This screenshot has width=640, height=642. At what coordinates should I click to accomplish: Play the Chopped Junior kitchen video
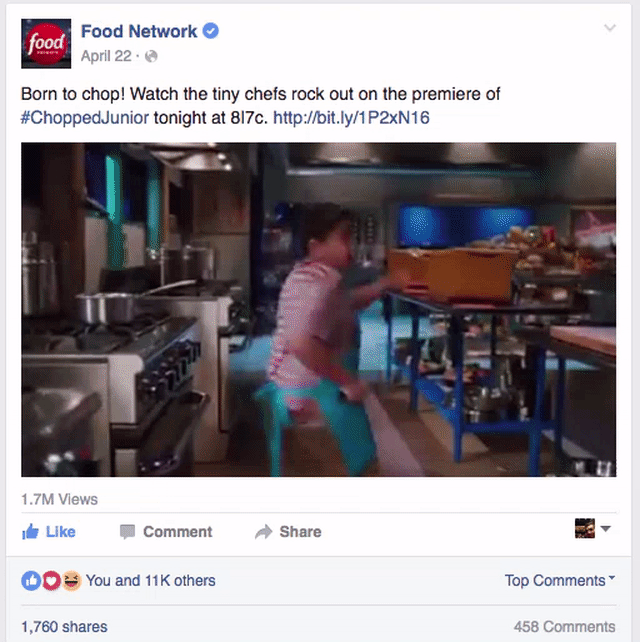[x=319, y=310]
